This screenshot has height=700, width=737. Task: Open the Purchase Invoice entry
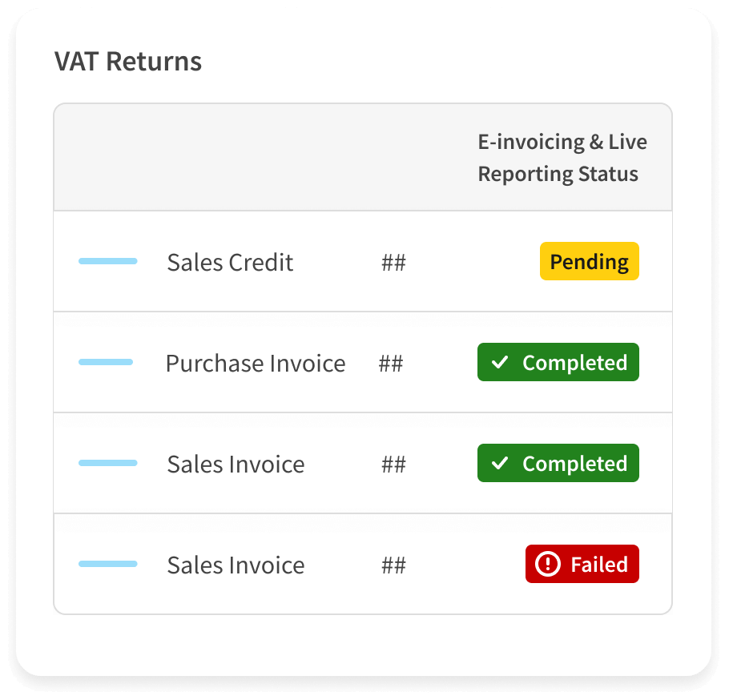[255, 364]
